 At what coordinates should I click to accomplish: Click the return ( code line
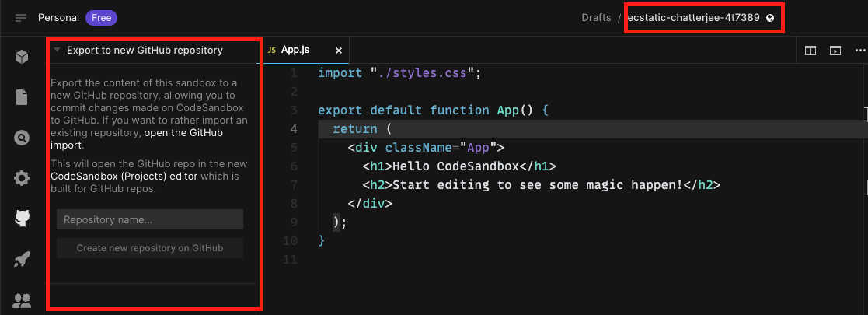coord(362,128)
